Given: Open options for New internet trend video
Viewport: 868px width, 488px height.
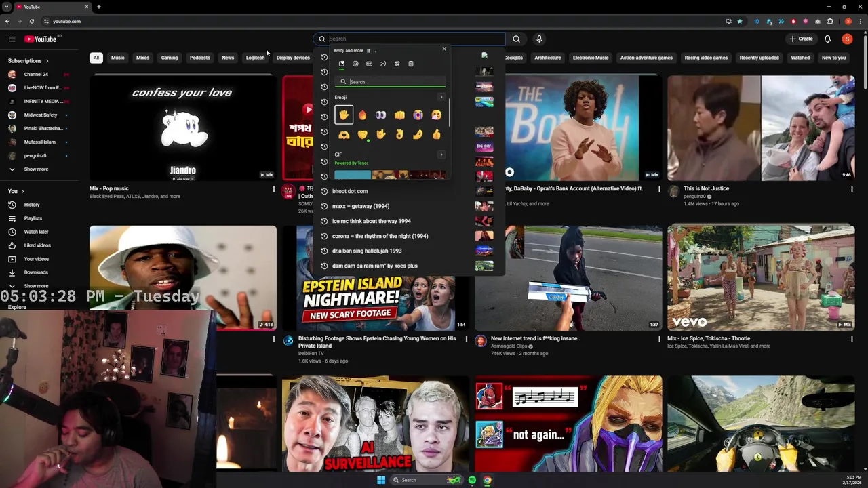Looking at the screenshot, I should point(659,339).
